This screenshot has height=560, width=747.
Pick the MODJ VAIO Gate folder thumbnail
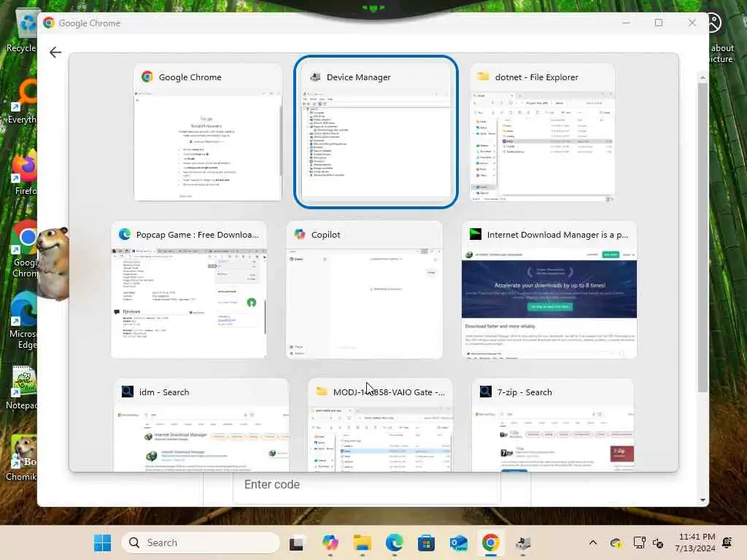(380, 425)
